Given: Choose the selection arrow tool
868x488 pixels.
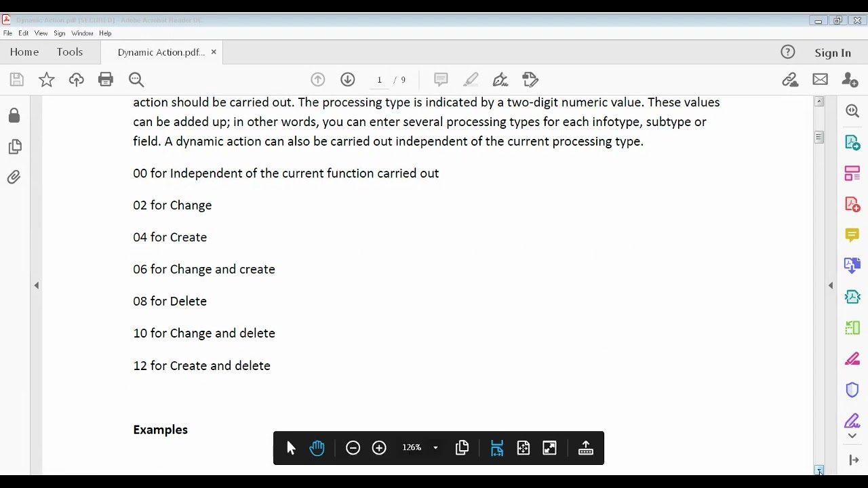Looking at the screenshot, I should tap(291, 448).
